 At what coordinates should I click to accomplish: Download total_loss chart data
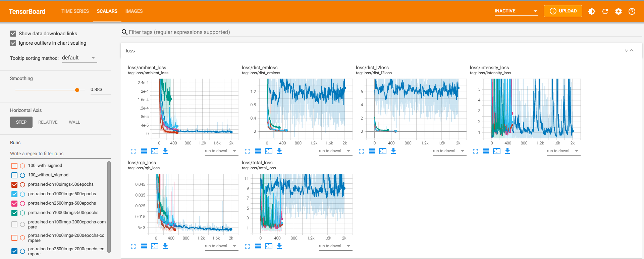(279, 246)
